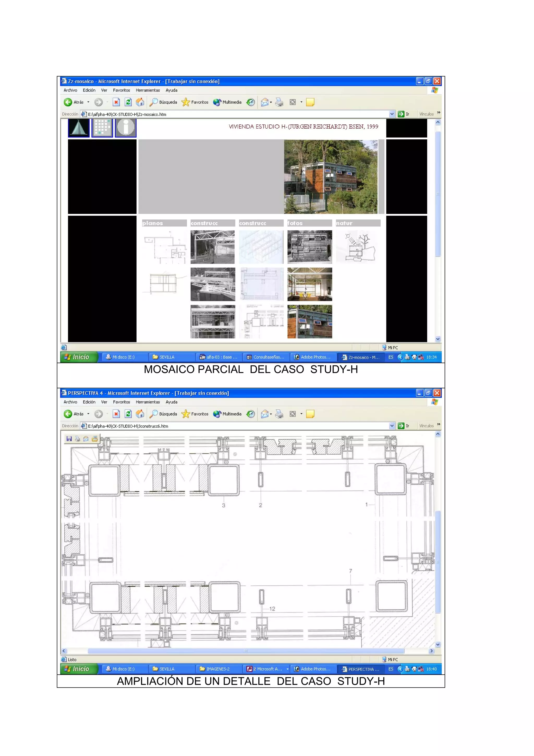Click Home icon in the PERSPECTIVA 4 window toolbar
Screen dimensions: 534x756
pos(140,414)
